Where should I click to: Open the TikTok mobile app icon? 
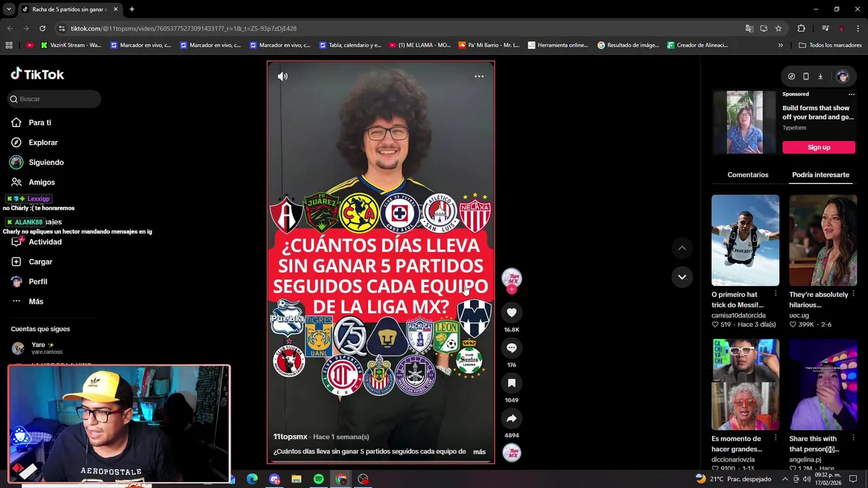pos(806,77)
